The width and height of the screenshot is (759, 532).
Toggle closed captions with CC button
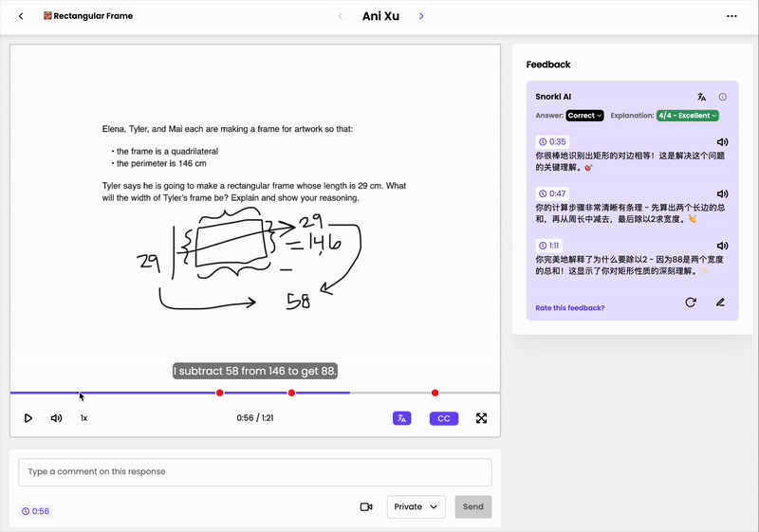pos(444,418)
